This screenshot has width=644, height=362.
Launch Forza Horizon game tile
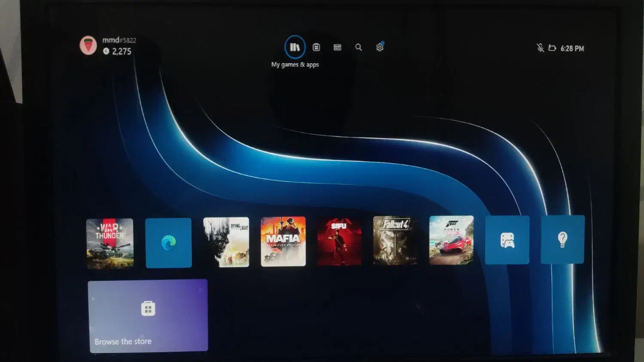(451, 240)
